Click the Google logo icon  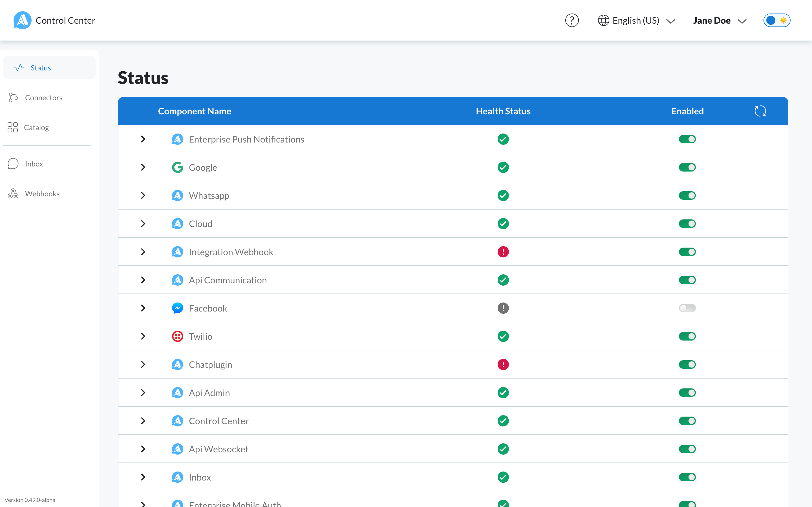point(178,167)
